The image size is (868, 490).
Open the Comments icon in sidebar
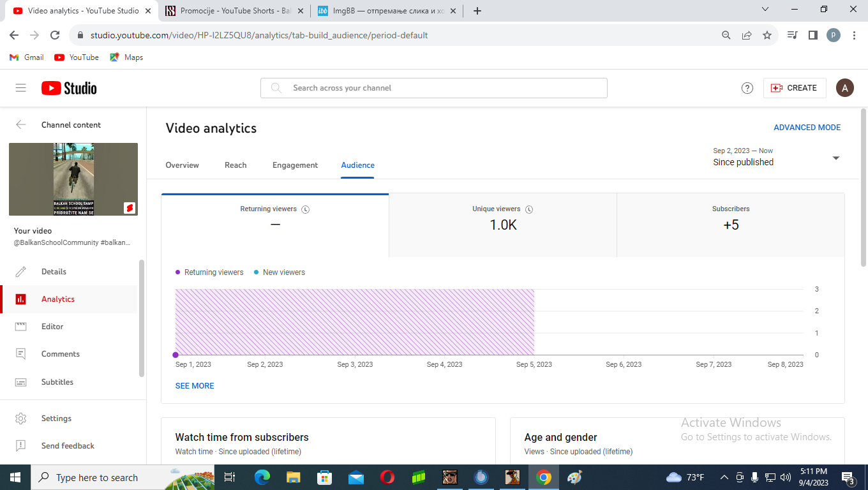21,354
